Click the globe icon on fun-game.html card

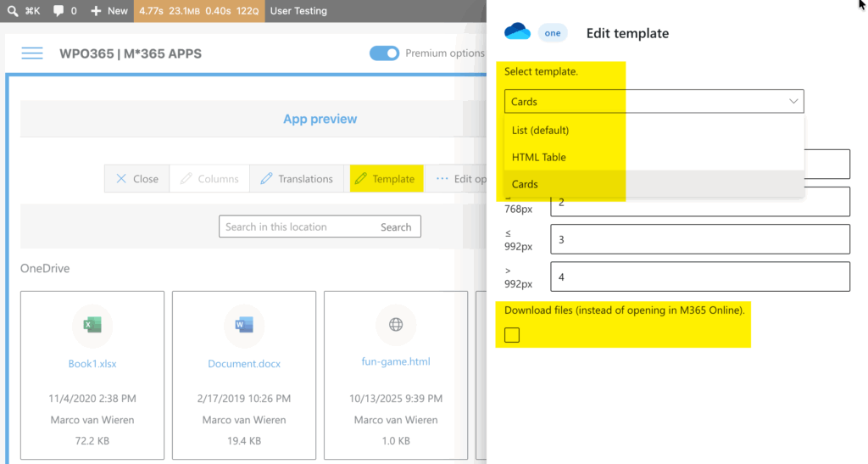click(396, 325)
